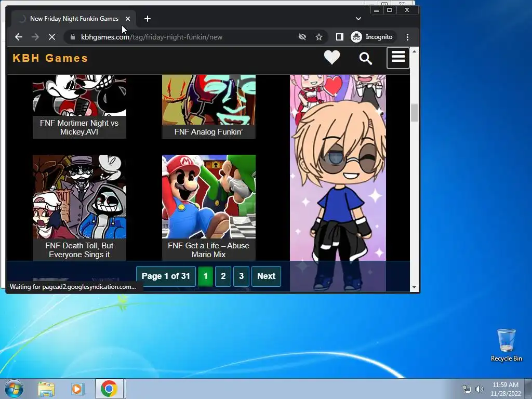Bookmark this page with the star icon
The image size is (532, 399).
coord(318,37)
